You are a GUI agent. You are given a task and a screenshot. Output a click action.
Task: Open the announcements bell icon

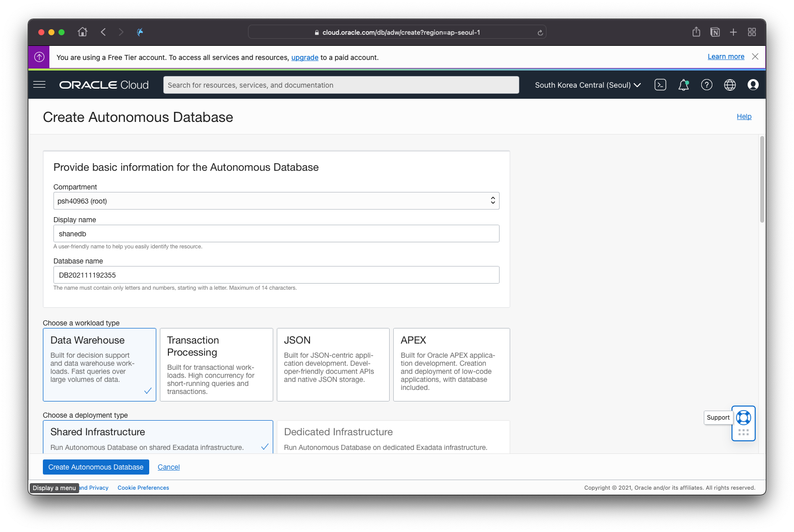coord(684,85)
